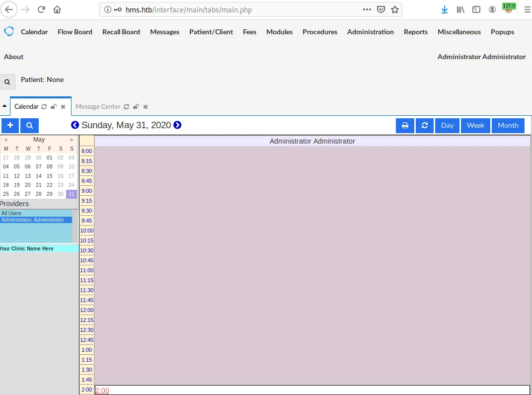The image size is (532, 395).
Task: Go to previous day using left arrow
Action: point(75,125)
